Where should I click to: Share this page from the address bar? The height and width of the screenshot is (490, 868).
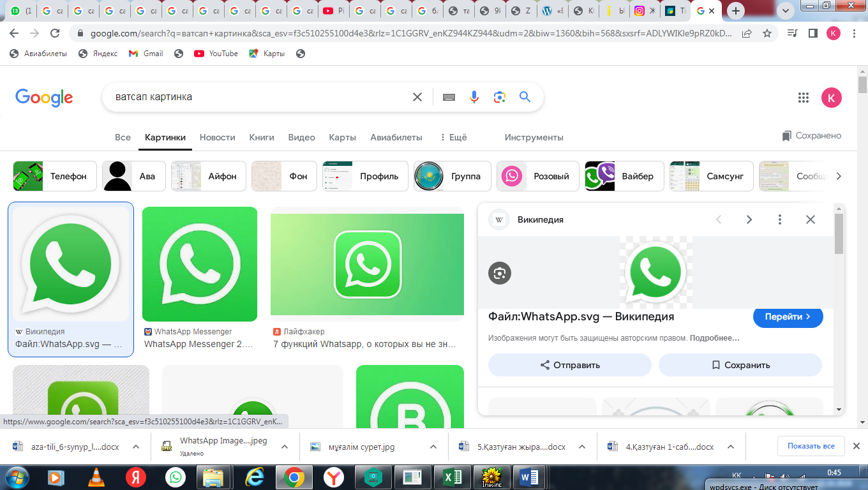(747, 33)
